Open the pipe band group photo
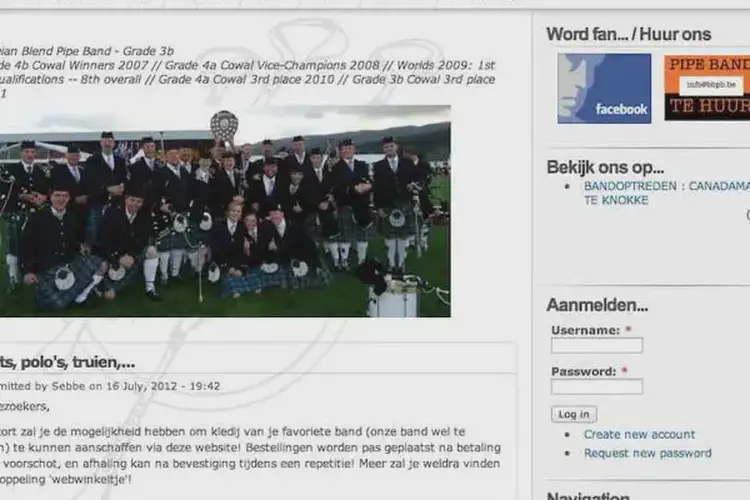Viewport: 750px width, 500px height. [x=225, y=211]
